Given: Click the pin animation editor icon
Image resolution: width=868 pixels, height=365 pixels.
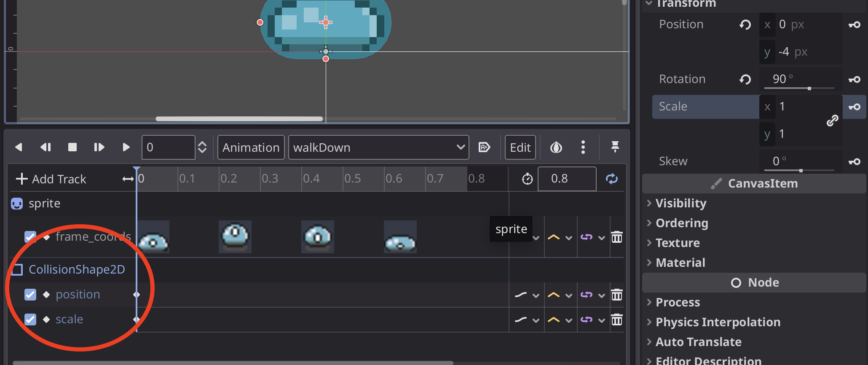Looking at the screenshot, I should (x=615, y=147).
